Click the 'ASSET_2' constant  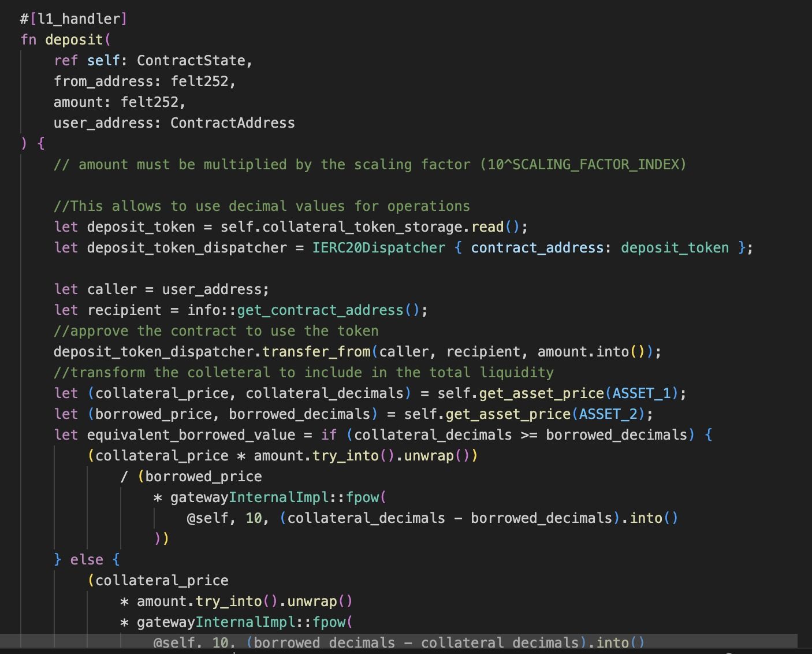pos(608,414)
